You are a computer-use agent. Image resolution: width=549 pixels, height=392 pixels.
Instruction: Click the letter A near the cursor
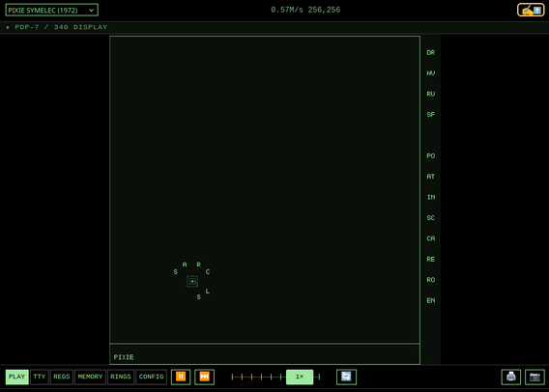point(185,265)
